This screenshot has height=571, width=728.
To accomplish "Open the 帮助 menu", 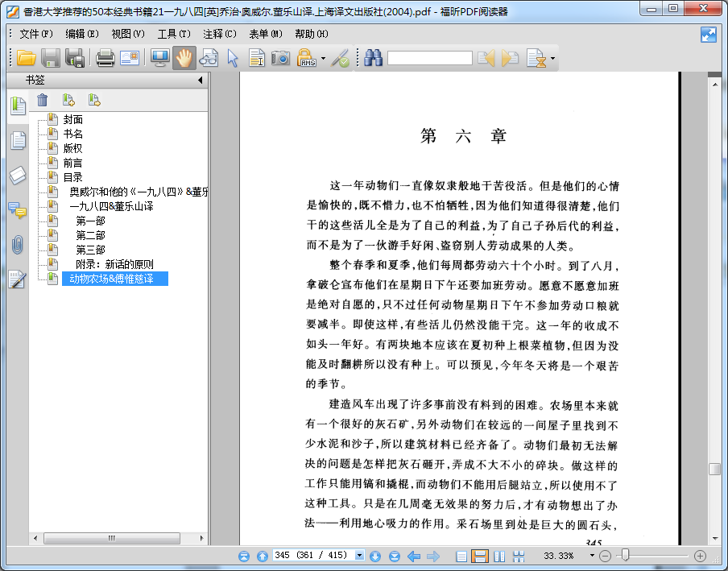I will click(312, 34).
